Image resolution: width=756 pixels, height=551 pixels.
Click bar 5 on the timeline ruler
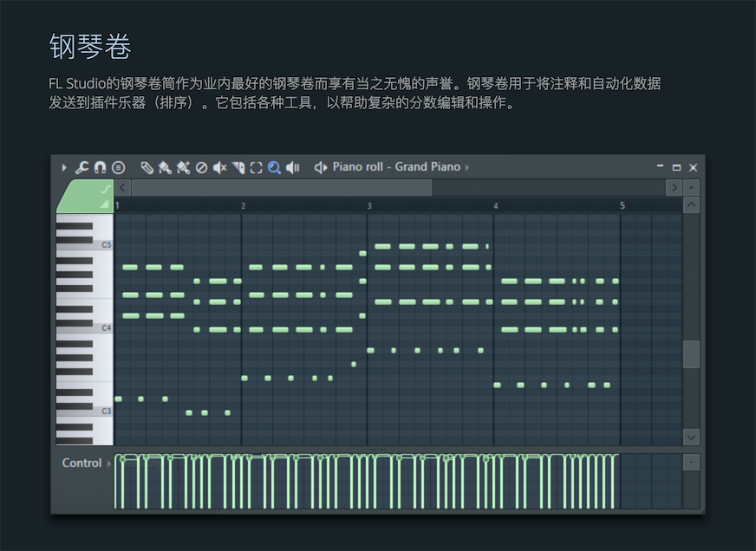(x=622, y=205)
